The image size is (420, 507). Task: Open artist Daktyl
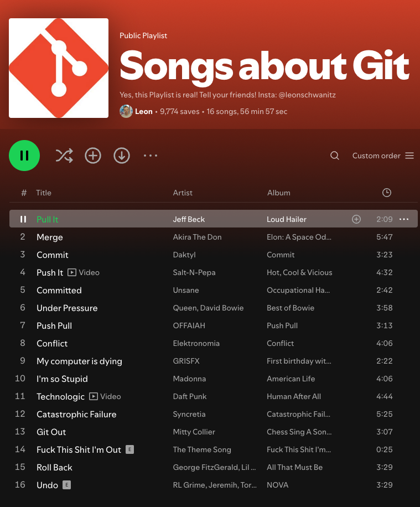point(184,255)
